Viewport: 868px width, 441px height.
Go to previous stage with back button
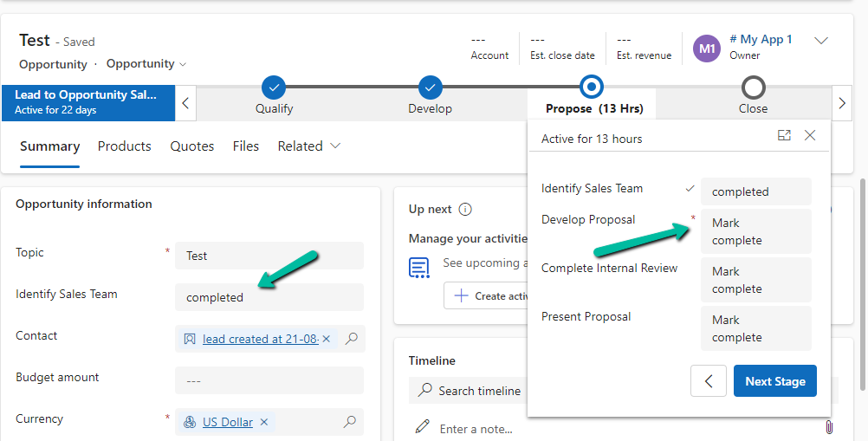point(709,380)
